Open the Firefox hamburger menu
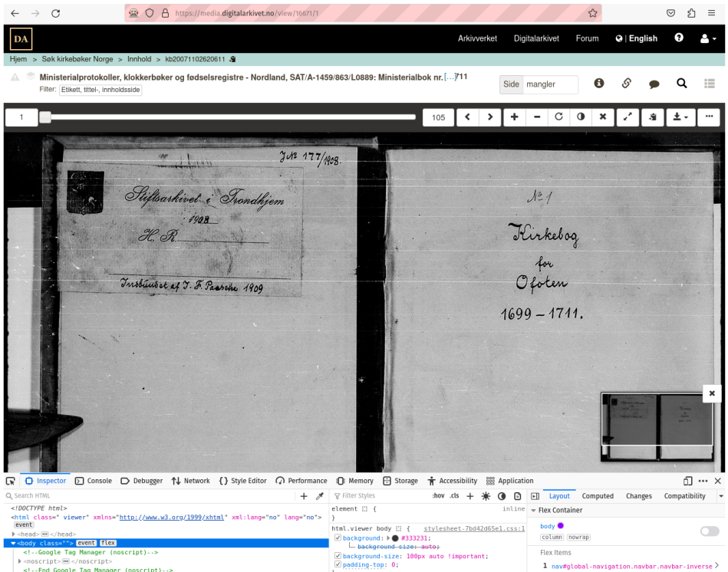The image size is (728, 572). click(x=711, y=13)
